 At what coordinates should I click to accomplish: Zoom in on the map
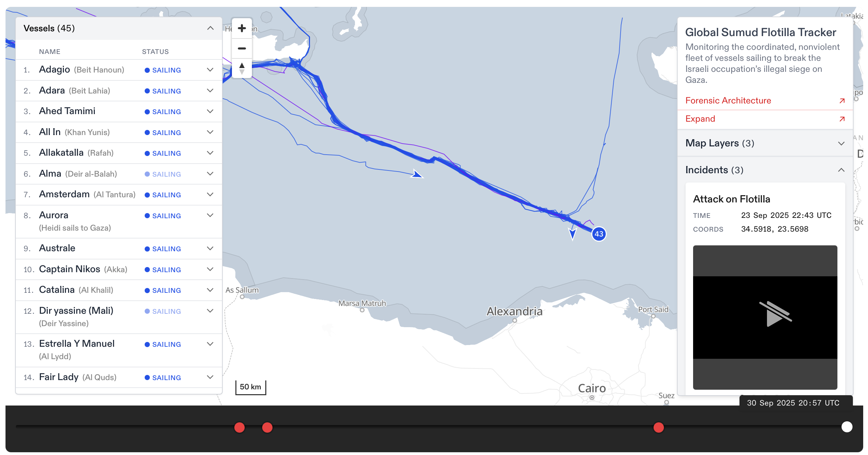[242, 28]
